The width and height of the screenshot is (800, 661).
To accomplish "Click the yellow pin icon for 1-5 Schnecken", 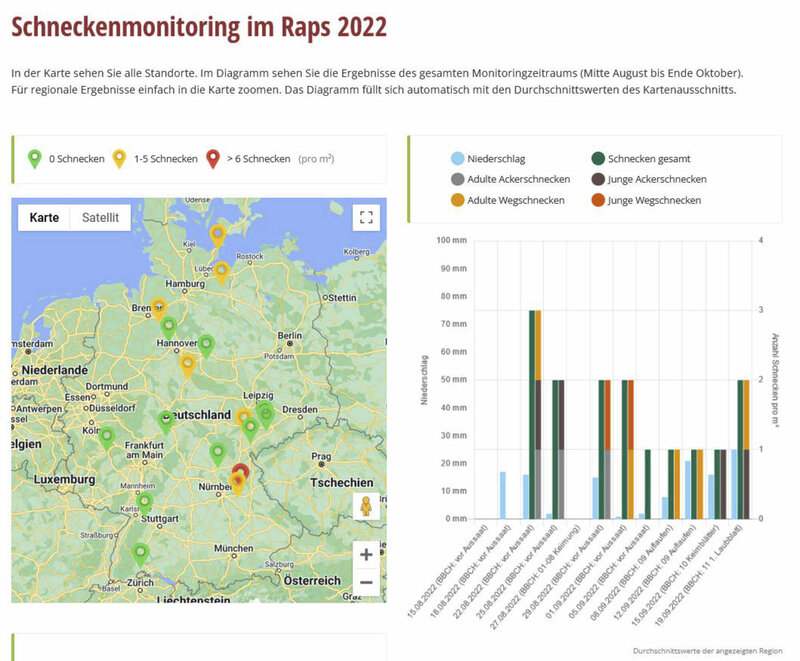I will coord(119,159).
